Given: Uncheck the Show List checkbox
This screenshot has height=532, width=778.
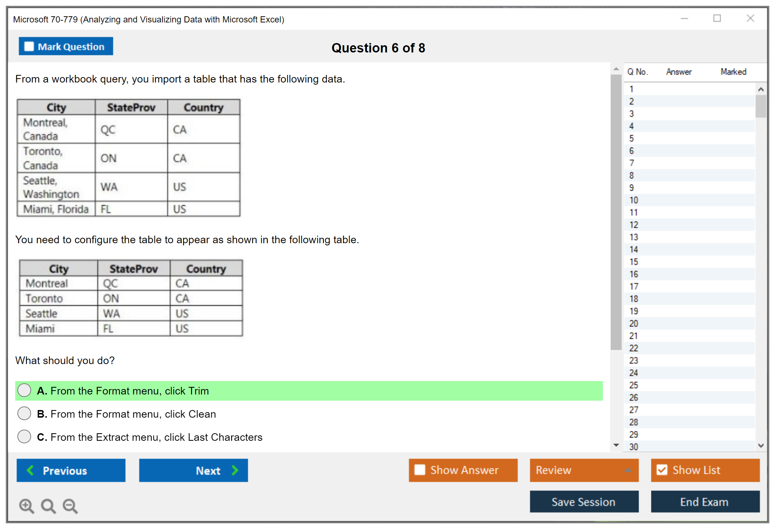Looking at the screenshot, I should click(x=662, y=470).
